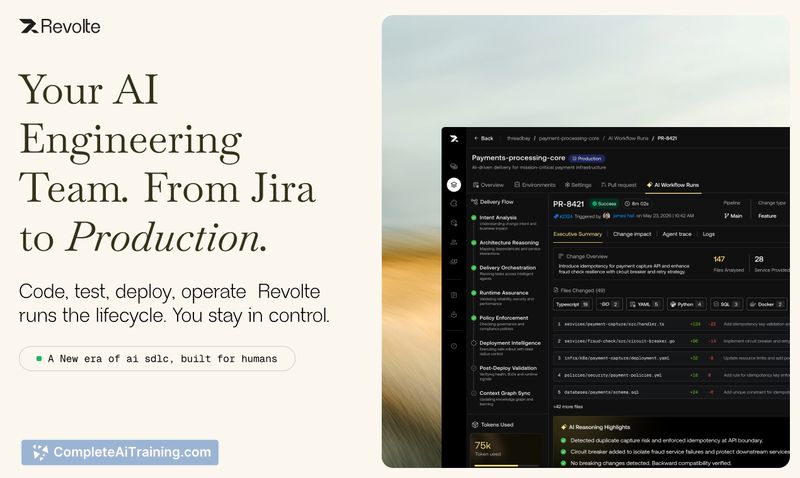Filter files by the SQL chip
This screenshot has width=800, height=478.
click(x=726, y=304)
